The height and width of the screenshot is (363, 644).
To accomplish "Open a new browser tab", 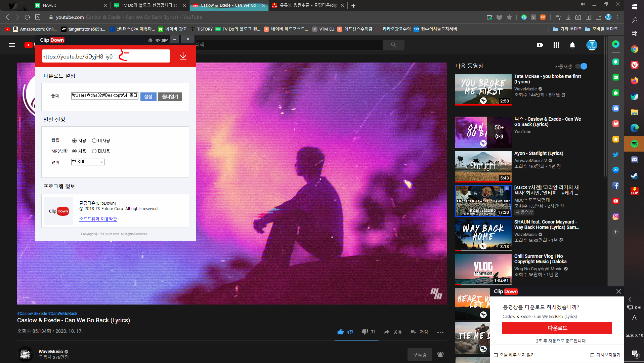I will point(353,5).
